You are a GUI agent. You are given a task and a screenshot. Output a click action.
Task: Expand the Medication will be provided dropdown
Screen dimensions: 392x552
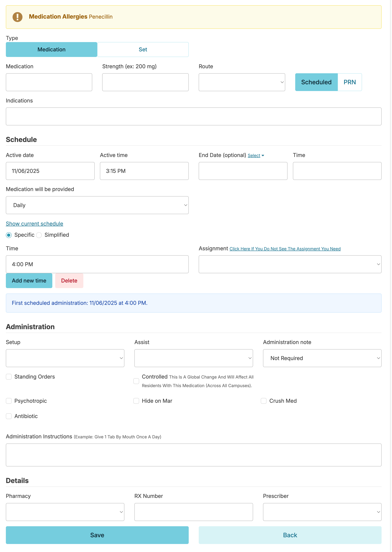(97, 205)
